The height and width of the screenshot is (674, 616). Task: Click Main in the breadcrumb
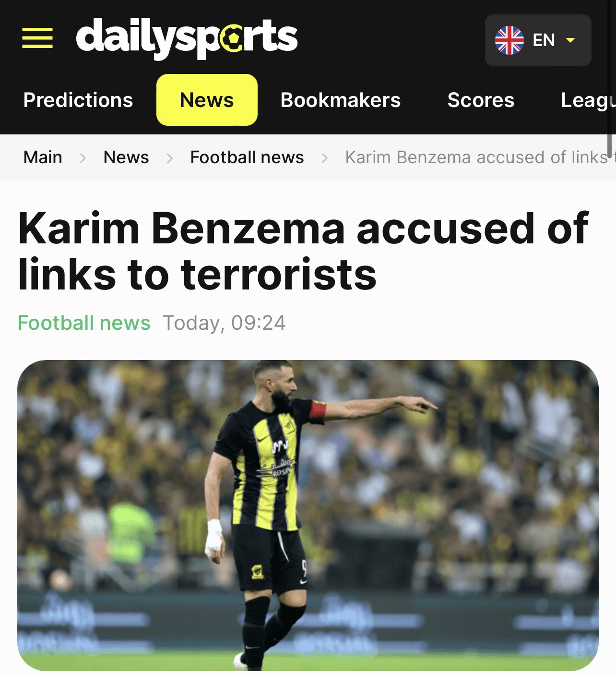coord(43,157)
